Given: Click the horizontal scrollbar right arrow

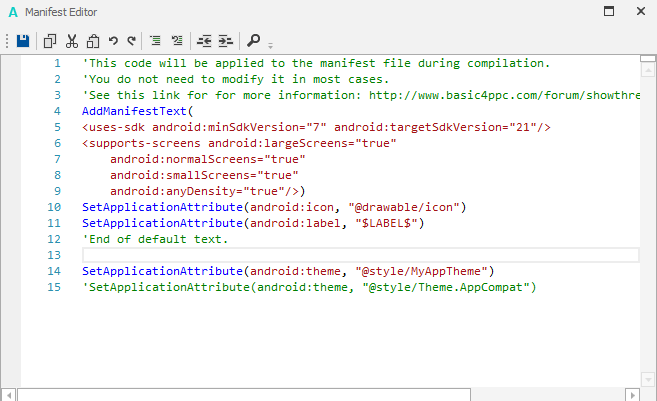Looking at the screenshot, I should tap(633, 395).
